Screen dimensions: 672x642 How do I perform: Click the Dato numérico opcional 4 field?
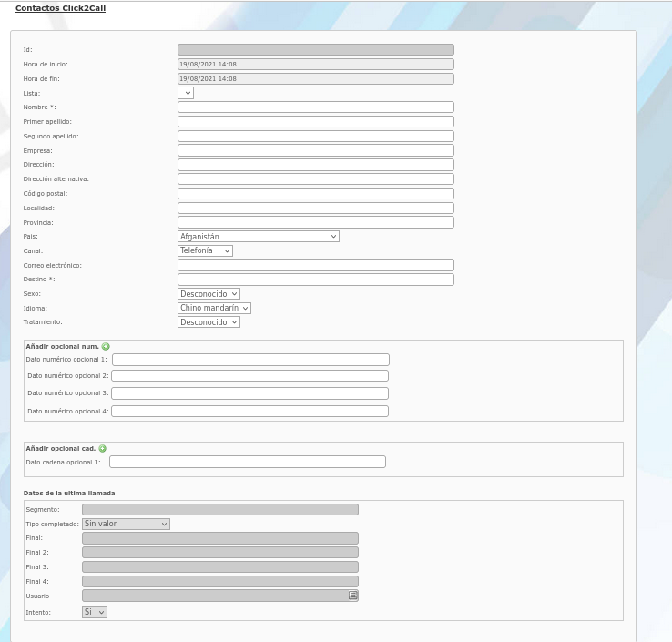point(249,412)
